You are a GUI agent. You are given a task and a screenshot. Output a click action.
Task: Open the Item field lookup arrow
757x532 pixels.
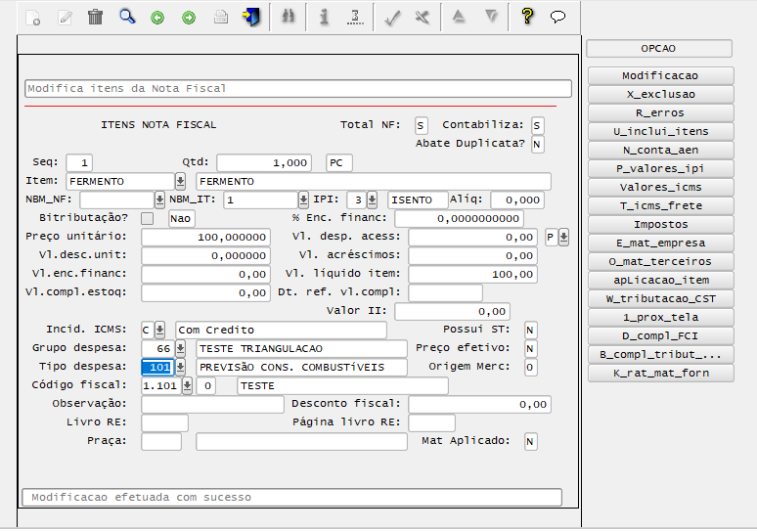coord(180,182)
